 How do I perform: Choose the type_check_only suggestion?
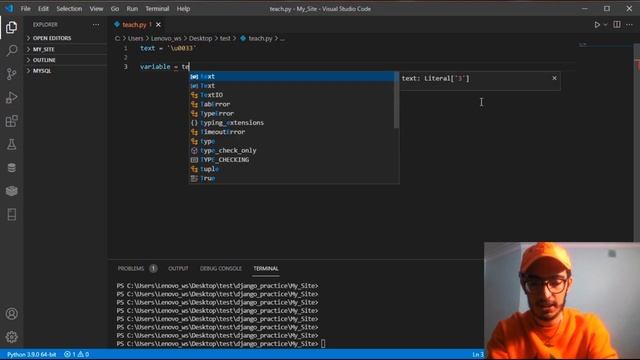click(291, 150)
